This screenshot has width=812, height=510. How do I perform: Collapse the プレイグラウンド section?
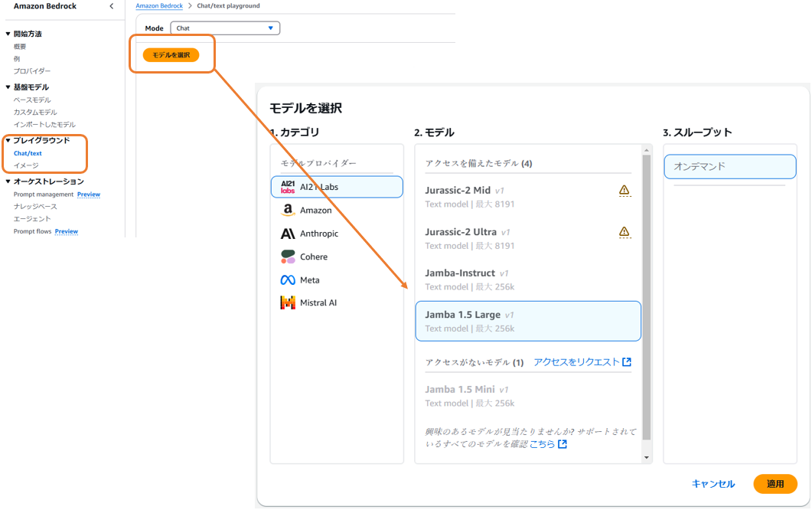8,140
